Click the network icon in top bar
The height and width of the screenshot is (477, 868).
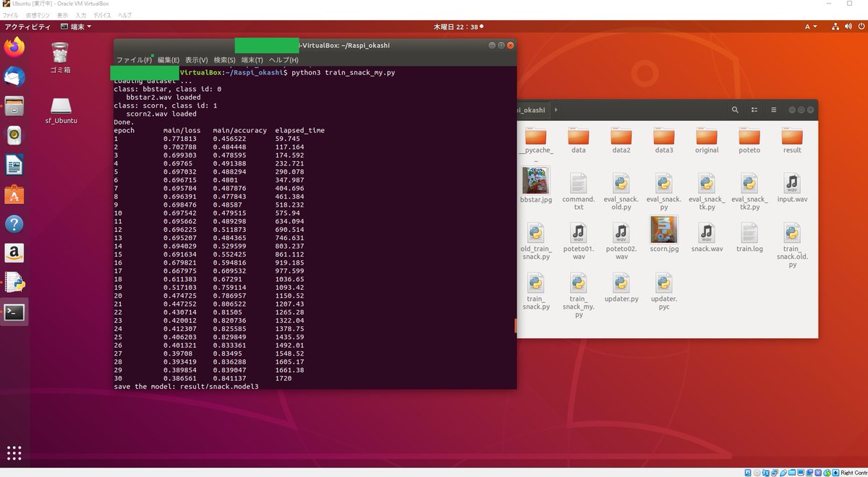[x=835, y=27]
